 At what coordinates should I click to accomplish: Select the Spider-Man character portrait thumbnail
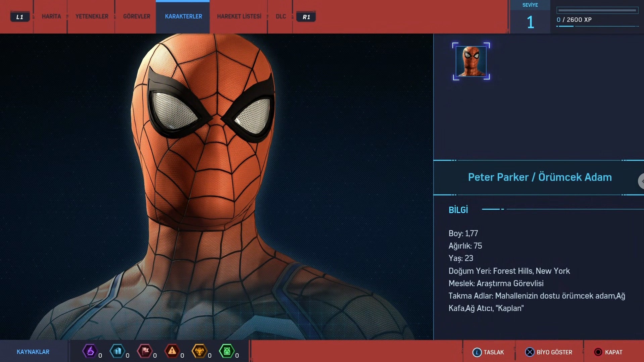point(471,61)
